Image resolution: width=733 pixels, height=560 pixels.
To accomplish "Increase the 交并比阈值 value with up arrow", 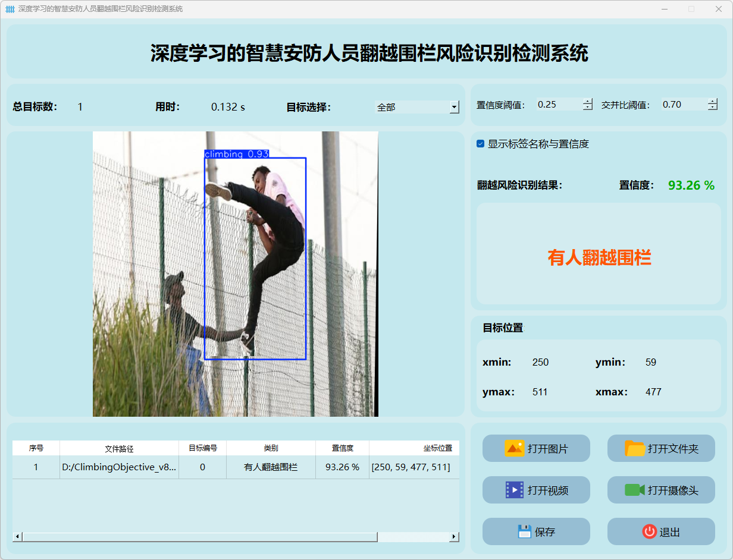I will click(x=713, y=101).
